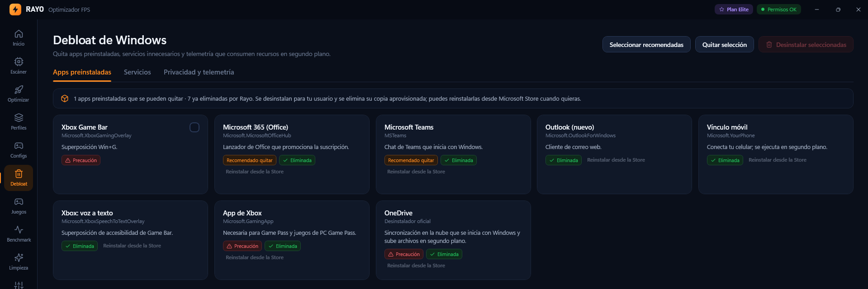The height and width of the screenshot is (289, 868).
Task: Select the Microsoft 365 (Office) title
Action: (256, 127)
